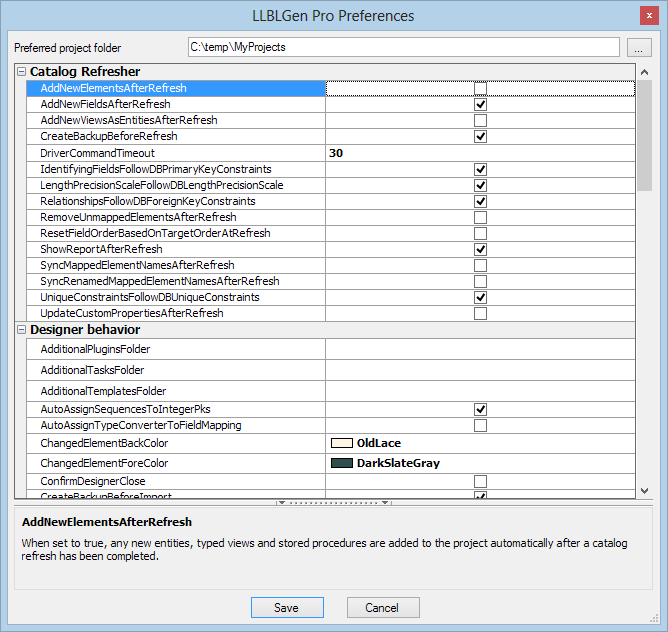Close the LLBLGen Pro Preferences window
This screenshot has width=668, height=632.
649,16
